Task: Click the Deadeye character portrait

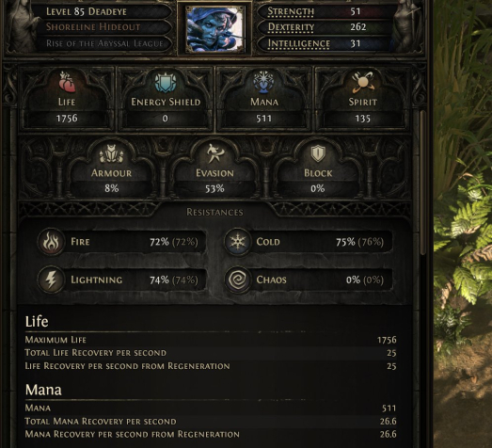Action: pyautogui.click(x=214, y=29)
